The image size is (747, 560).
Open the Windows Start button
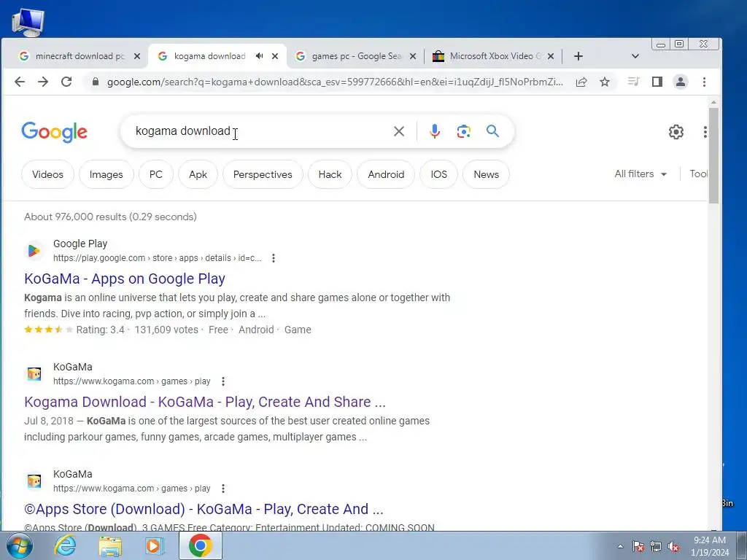19,545
